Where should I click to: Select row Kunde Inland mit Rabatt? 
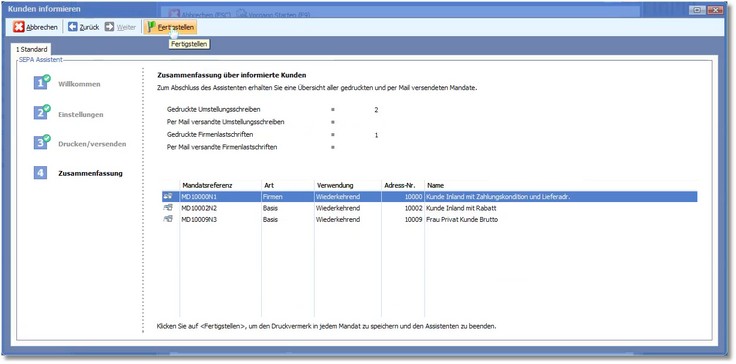[x=429, y=208]
